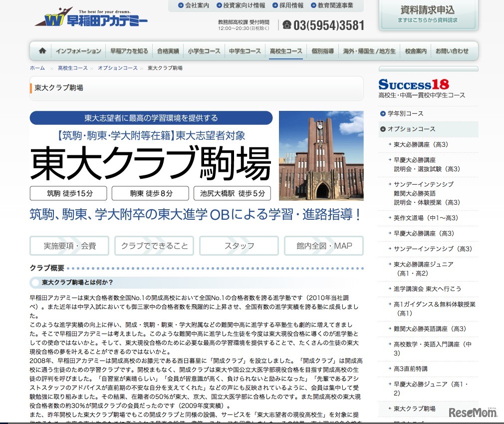
Task: Click the 実施要項・会費 button
Action: pos(69,246)
